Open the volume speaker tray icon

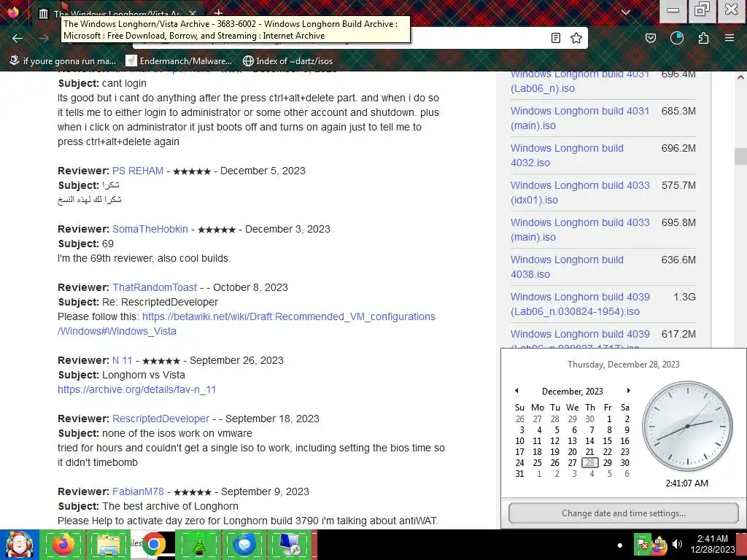pyautogui.click(x=677, y=544)
